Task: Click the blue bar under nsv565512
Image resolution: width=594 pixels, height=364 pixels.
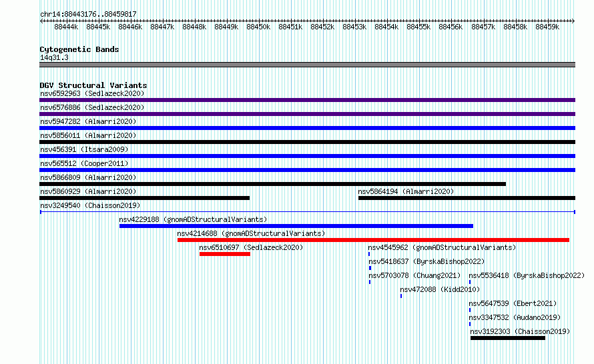Action: tap(307, 170)
